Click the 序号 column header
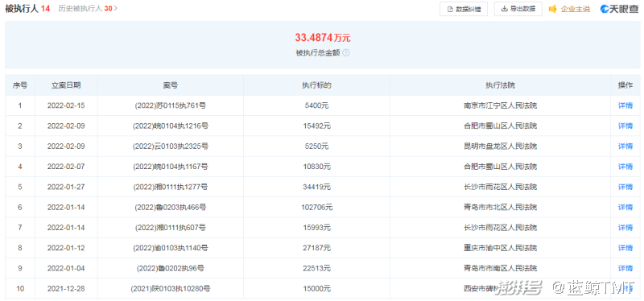This screenshot has width=644, height=301. (20, 85)
